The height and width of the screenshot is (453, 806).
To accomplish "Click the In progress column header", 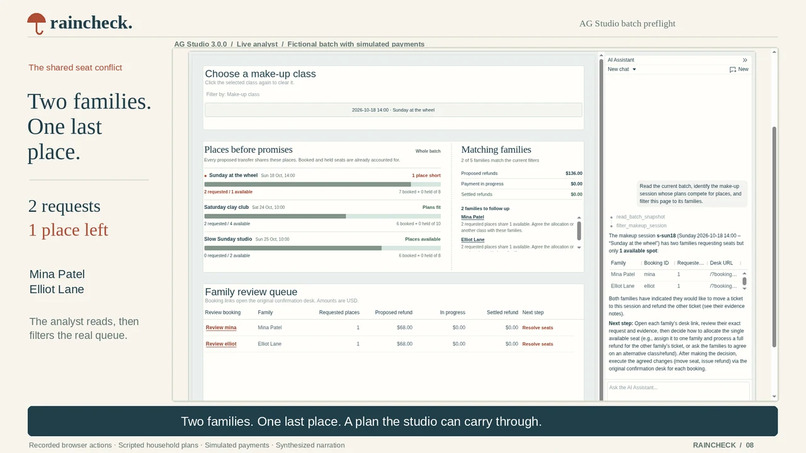I will coord(452,313).
